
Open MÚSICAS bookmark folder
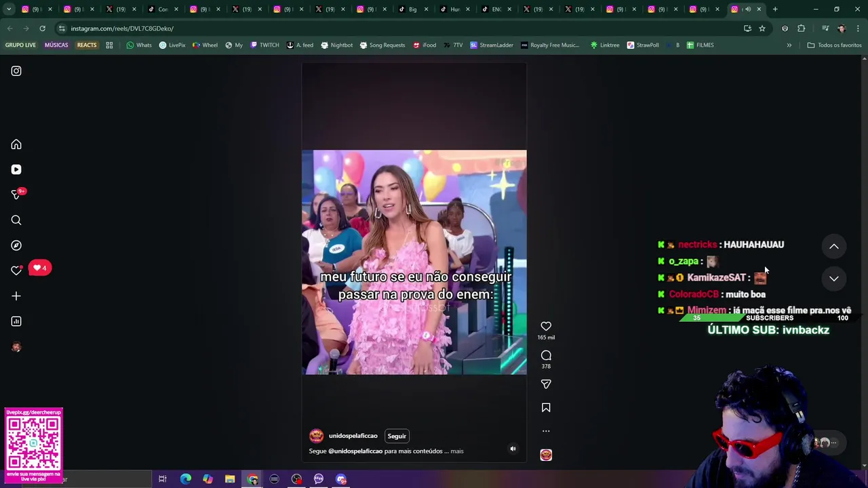pos(56,45)
